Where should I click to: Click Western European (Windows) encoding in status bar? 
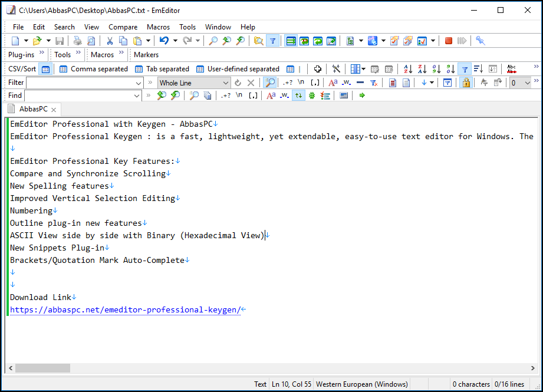click(362, 384)
